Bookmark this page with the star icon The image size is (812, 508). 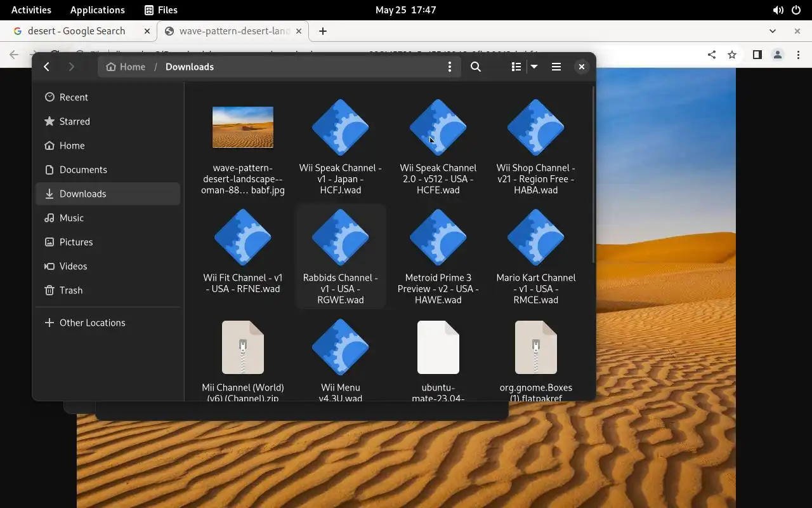pos(732,55)
